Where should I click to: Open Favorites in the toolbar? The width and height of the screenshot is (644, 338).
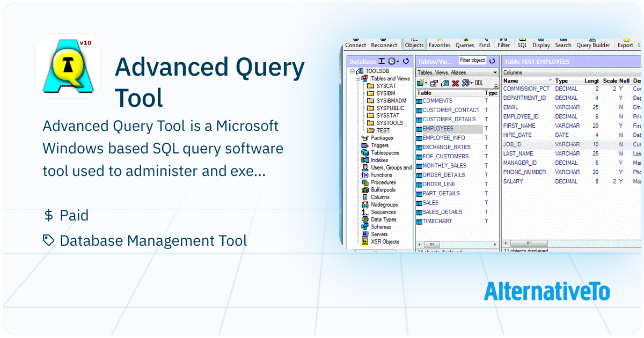[440, 45]
